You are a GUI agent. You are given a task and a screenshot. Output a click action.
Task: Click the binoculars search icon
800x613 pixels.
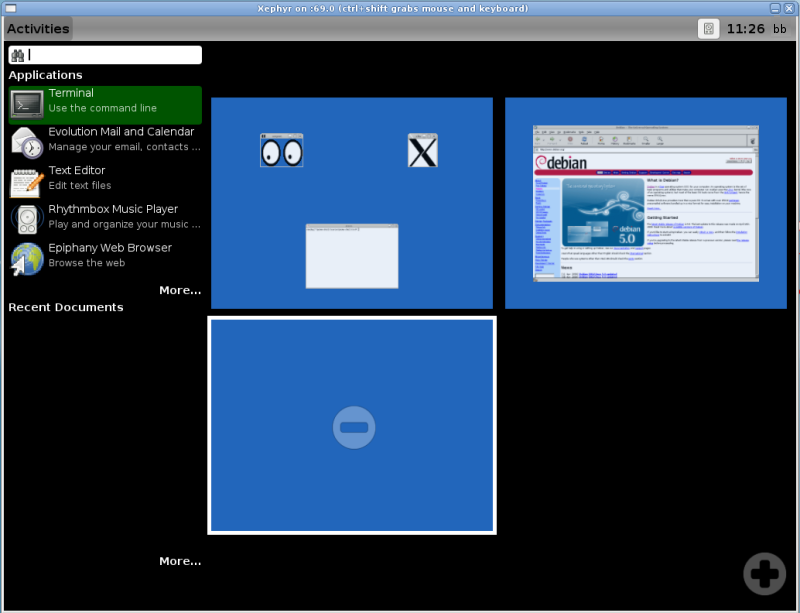[x=19, y=54]
